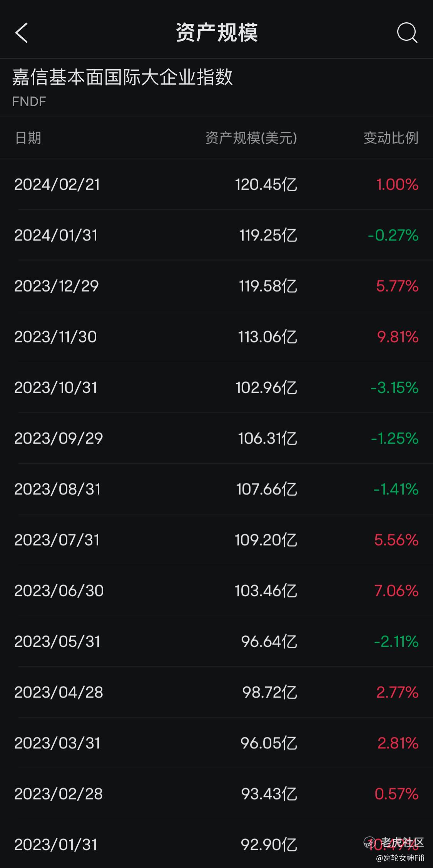Screen dimensions: 433x868
Task: Select the 2023/05/31 date row
Action: [x=216, y=641]
